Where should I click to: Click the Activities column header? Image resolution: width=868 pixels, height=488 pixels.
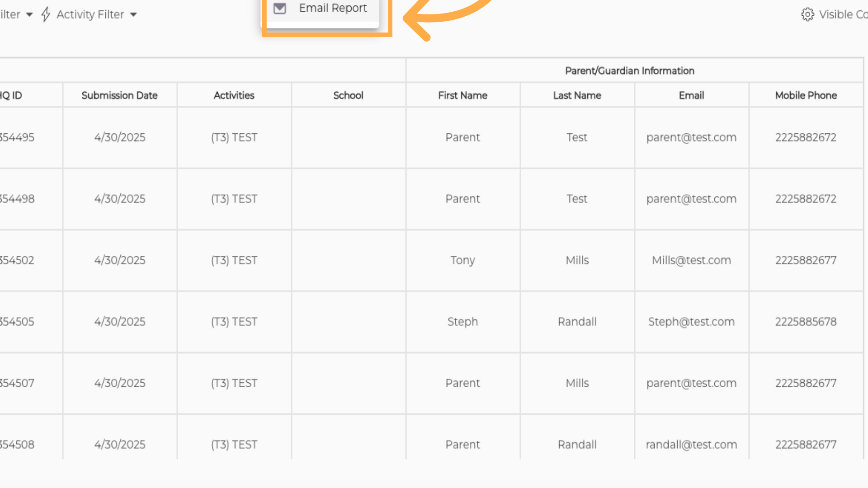234,95
